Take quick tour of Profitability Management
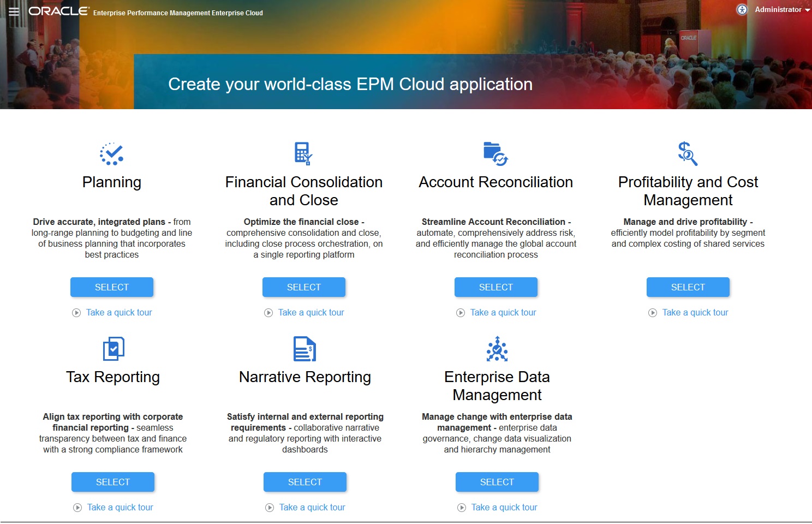 coord(695,312)
